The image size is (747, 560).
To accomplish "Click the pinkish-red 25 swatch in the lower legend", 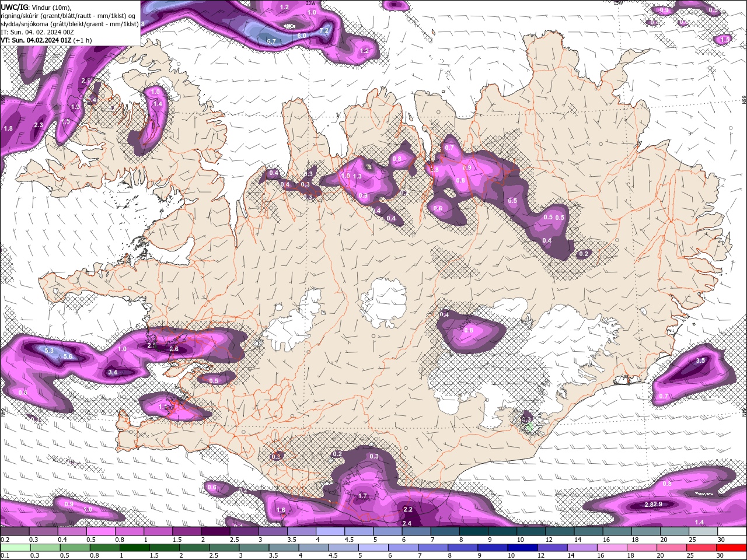I will click(701, 548).
